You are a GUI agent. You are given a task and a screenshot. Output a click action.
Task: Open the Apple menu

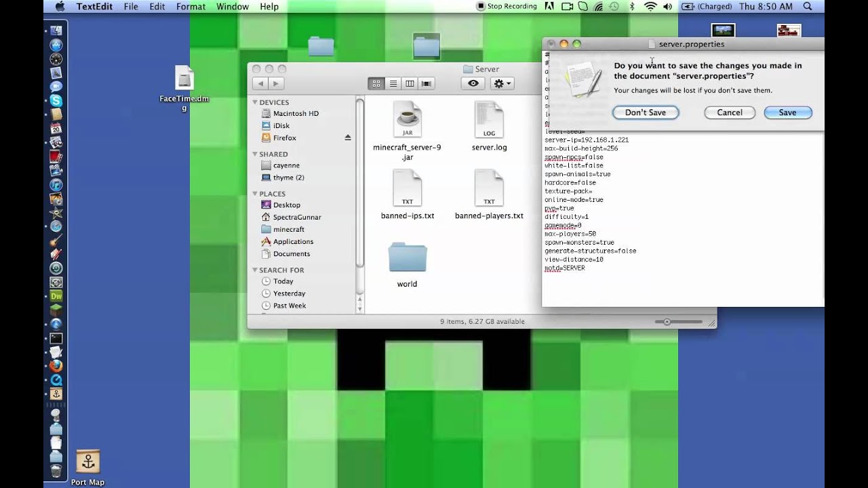(x=59, y=6)
